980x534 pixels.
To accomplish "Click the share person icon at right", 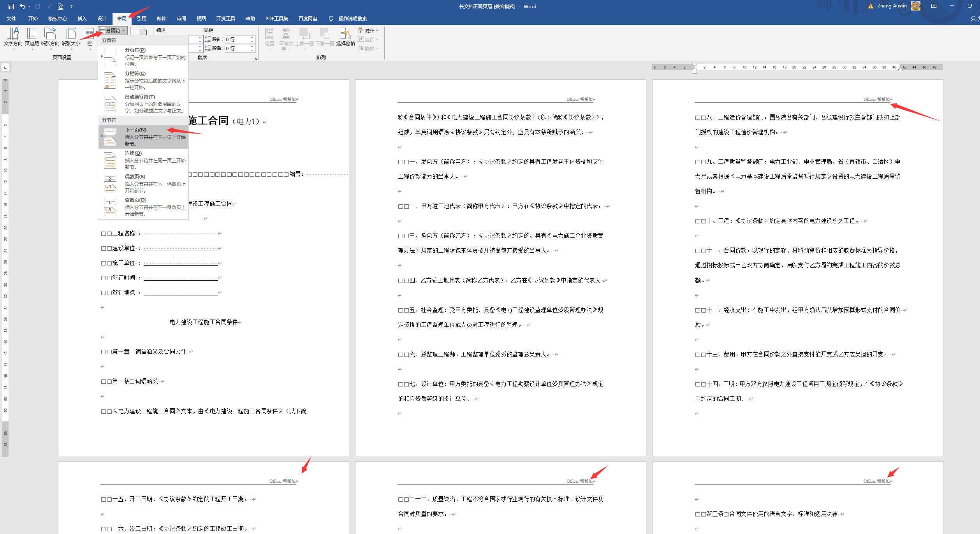I will pos(973,19).
